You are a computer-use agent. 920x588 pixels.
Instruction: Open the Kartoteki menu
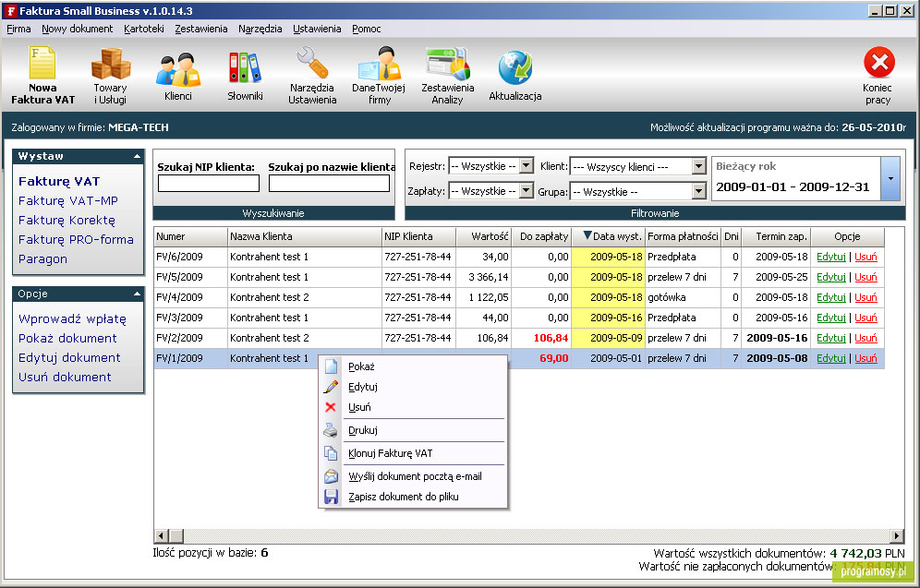tap(144, 29)
